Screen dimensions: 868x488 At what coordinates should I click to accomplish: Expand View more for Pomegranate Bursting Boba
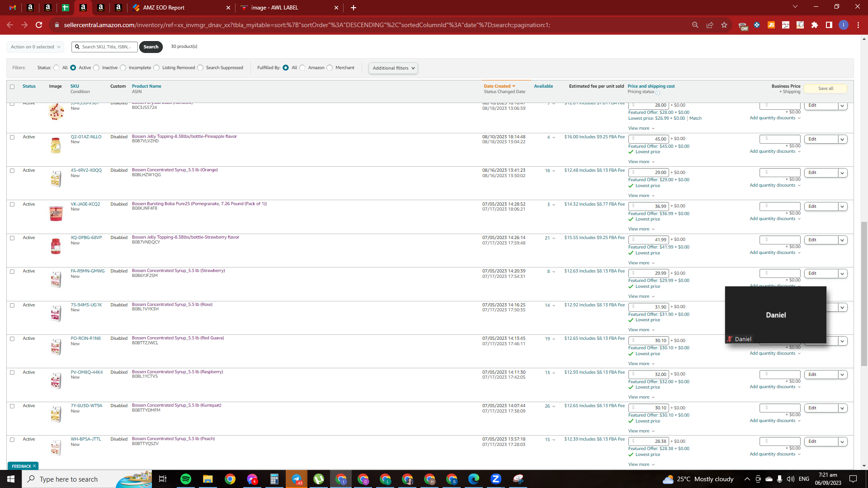(642, 229)
